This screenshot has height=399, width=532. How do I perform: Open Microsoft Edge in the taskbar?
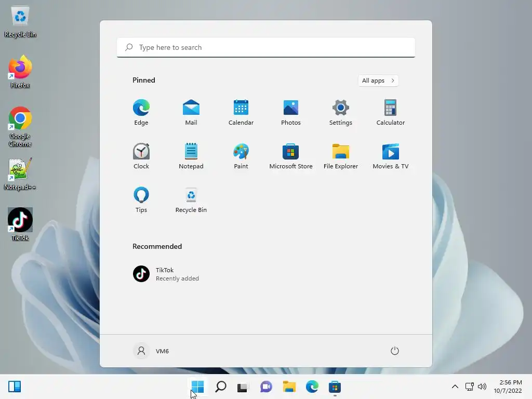pos(312,387)
